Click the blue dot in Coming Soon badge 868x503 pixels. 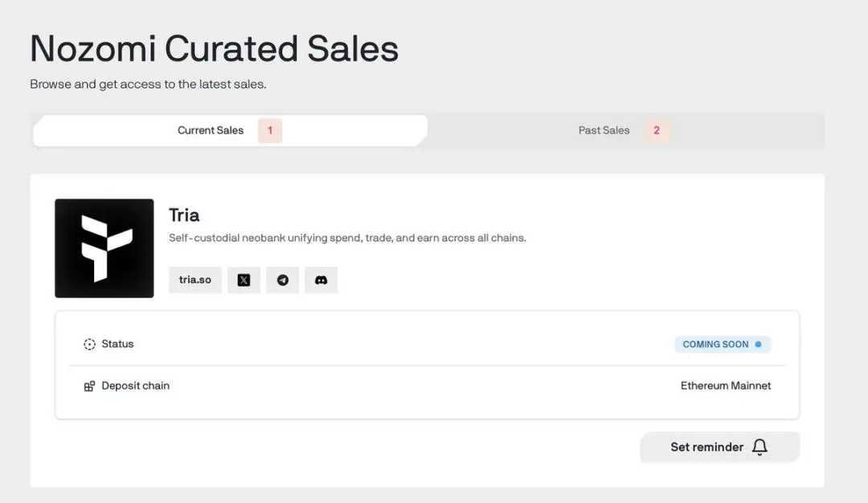click(757, 345)
